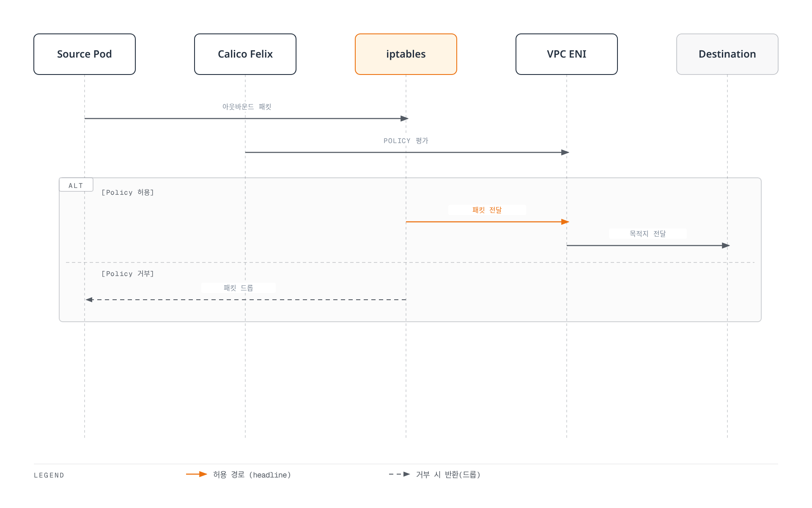Select the 허용 경로 (headline) legend text
Viewport: 812px width, 508px height.
tap(252, 475)
